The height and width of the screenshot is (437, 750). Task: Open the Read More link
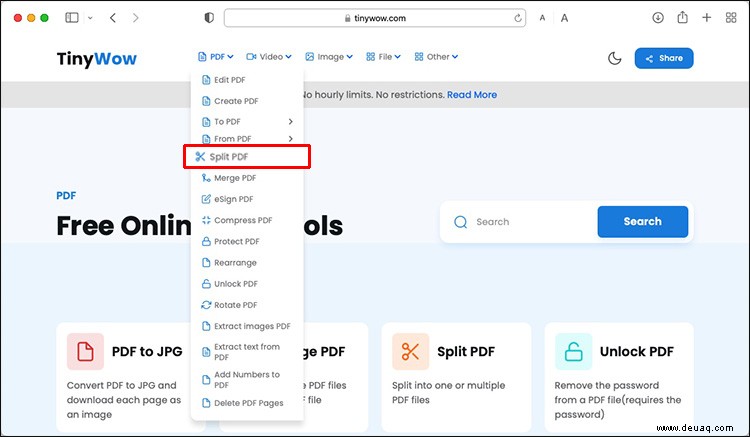click(x=472, y=95)
